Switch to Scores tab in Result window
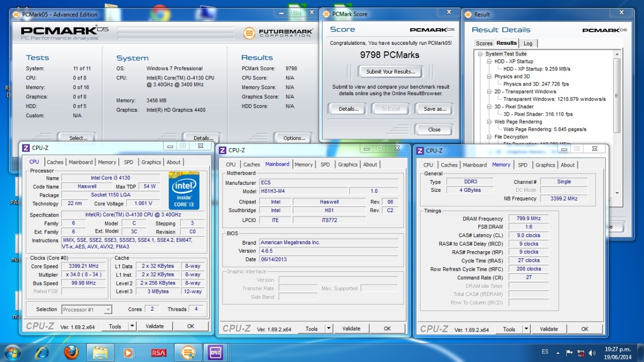644x362 pixels. click(x=484, y=43)
